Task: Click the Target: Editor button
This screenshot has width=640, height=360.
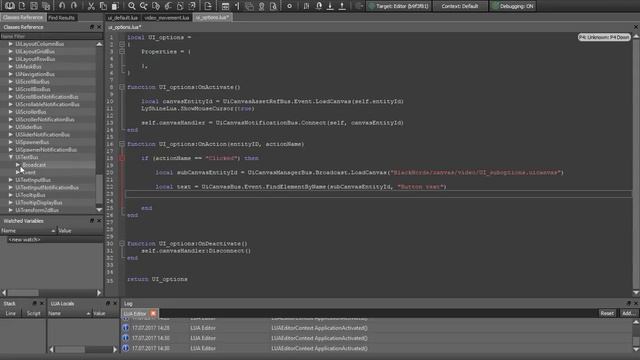Action: tap(398, 6)
